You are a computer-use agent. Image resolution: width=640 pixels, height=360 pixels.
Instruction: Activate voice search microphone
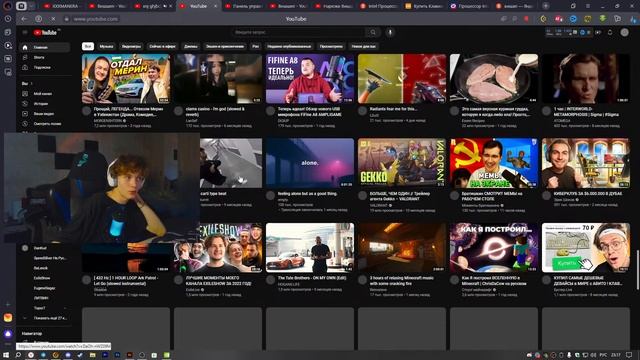click(390, 32)
